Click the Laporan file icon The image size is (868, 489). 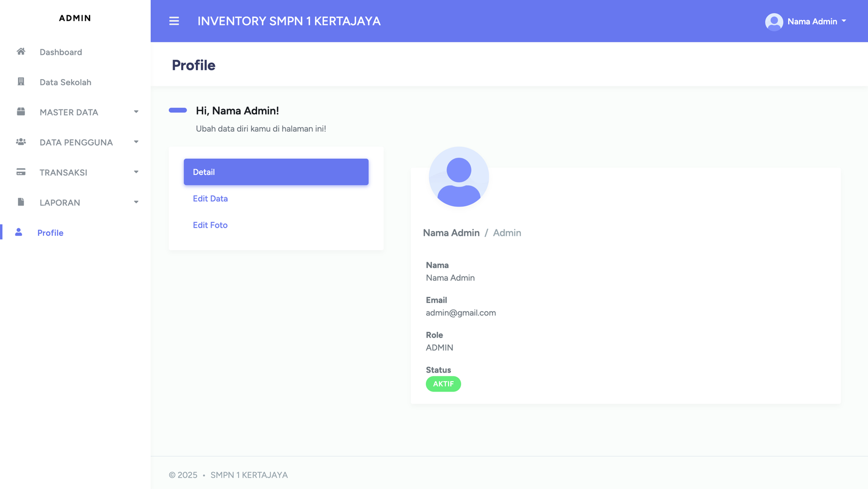[21, 202]
